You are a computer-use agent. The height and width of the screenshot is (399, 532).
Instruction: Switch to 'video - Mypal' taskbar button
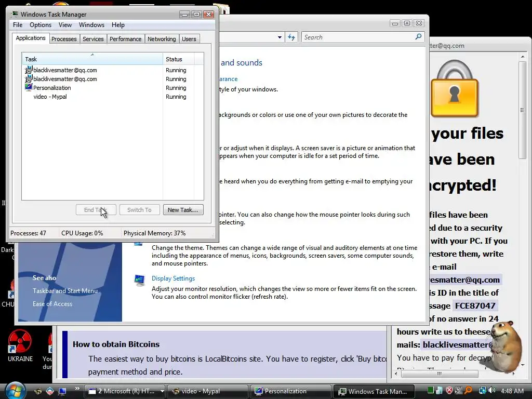(207, 391)
